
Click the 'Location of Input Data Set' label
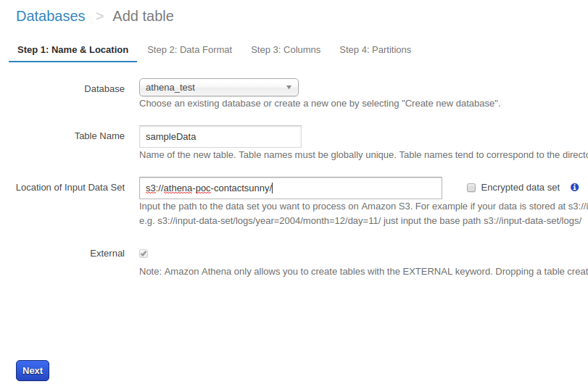[x=70, y=188]
